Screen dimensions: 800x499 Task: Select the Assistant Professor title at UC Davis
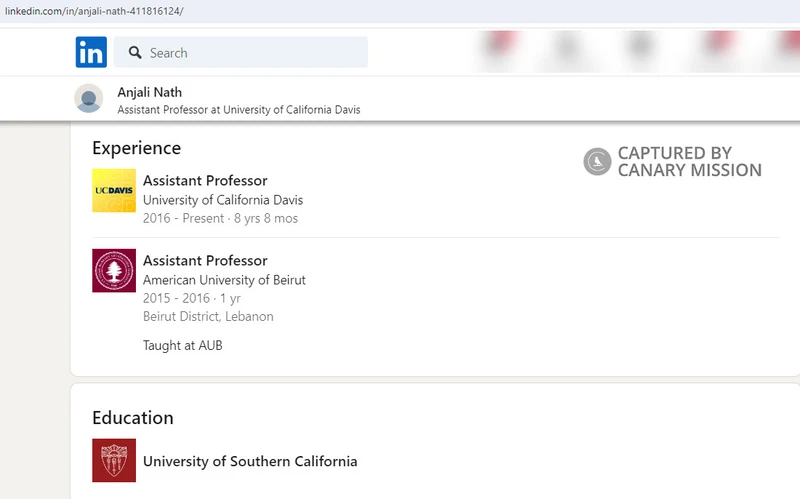click(x=205, y=181)
